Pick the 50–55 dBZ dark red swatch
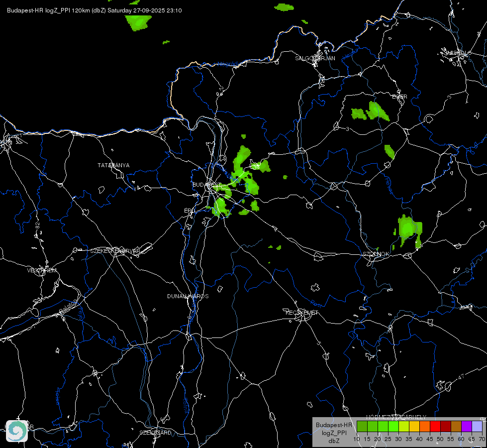The image size is (487, 448). [446, 426]
